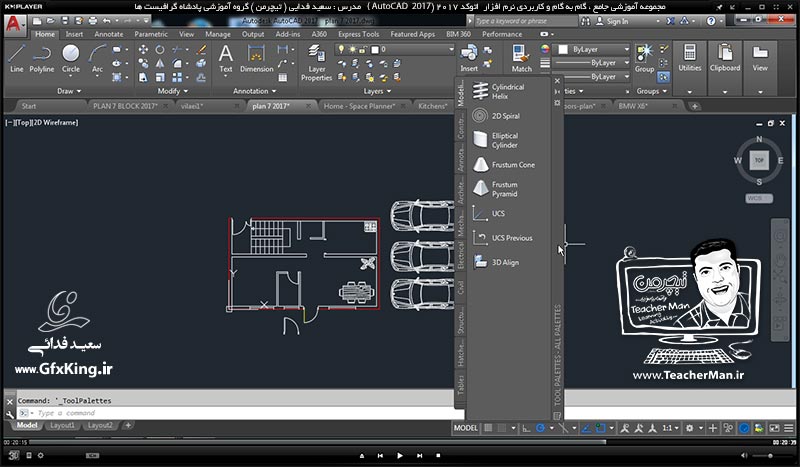
Task: Expand the Groups panel dropdown
Action: [652, 91]
